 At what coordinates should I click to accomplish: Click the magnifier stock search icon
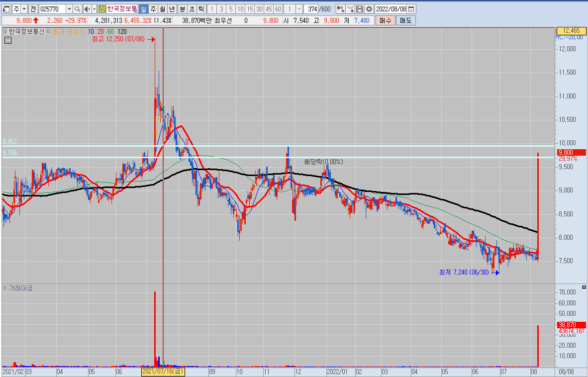(77, 9)
